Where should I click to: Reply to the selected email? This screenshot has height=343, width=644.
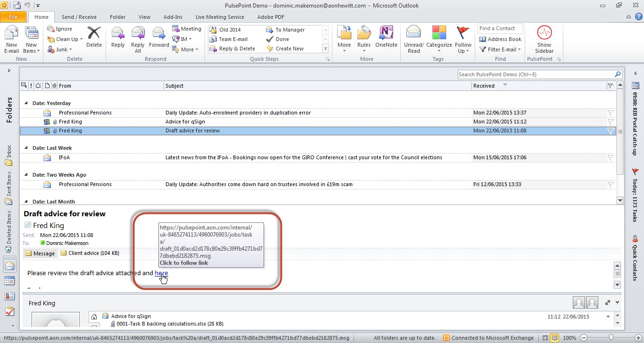pos(118,37)
